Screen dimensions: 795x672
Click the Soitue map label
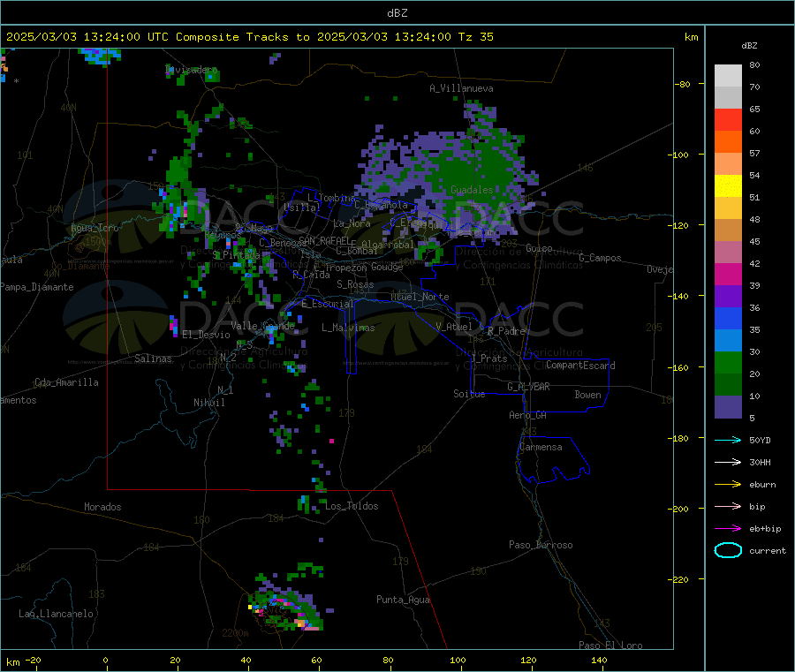[469, 394]
